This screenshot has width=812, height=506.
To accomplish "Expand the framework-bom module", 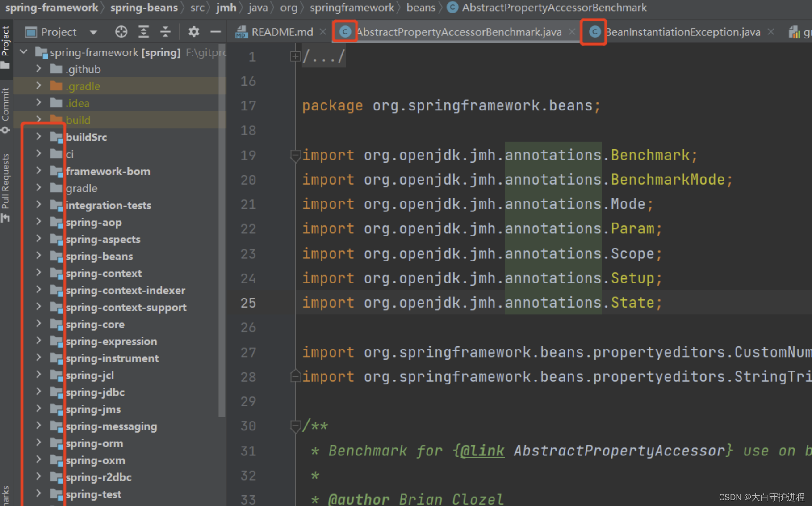I will pyautogui.click(x=38, y=171).
